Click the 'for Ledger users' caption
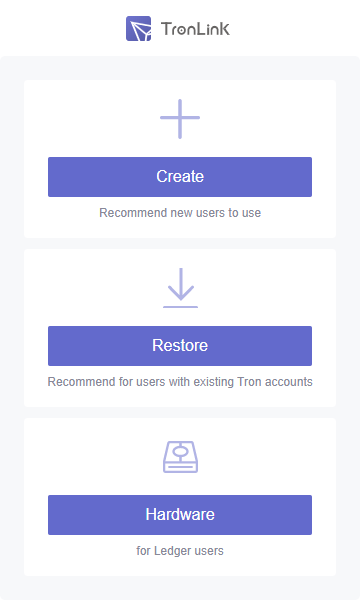360x600 pixels. pos(180,551)
